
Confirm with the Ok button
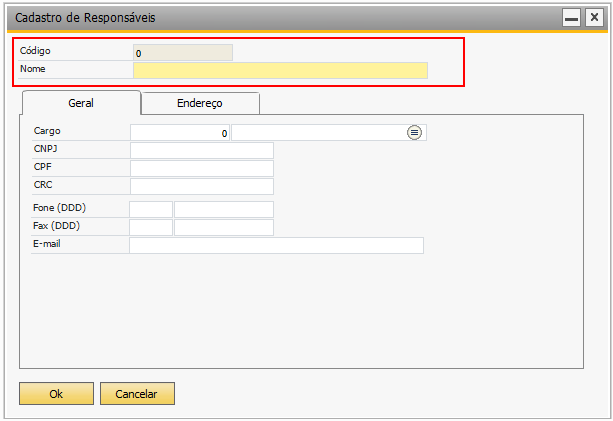pos(56,393)
